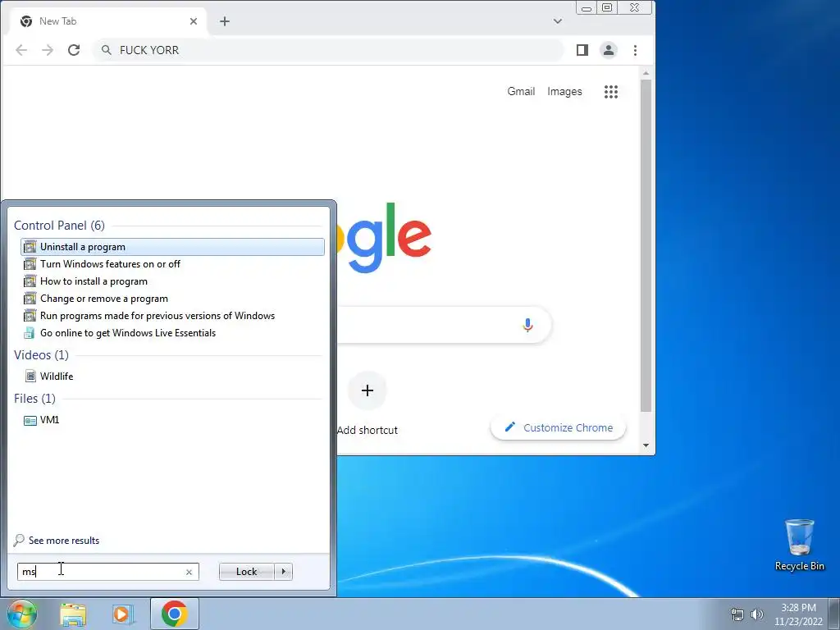Open Gmail link
Viewport: 840px width, 630px height.
(x=521, y=92)
